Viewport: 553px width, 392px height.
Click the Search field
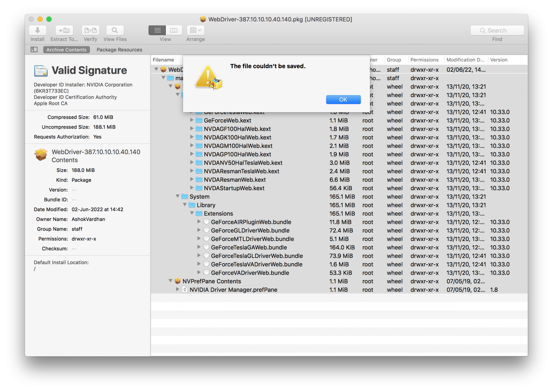[497, 30]
